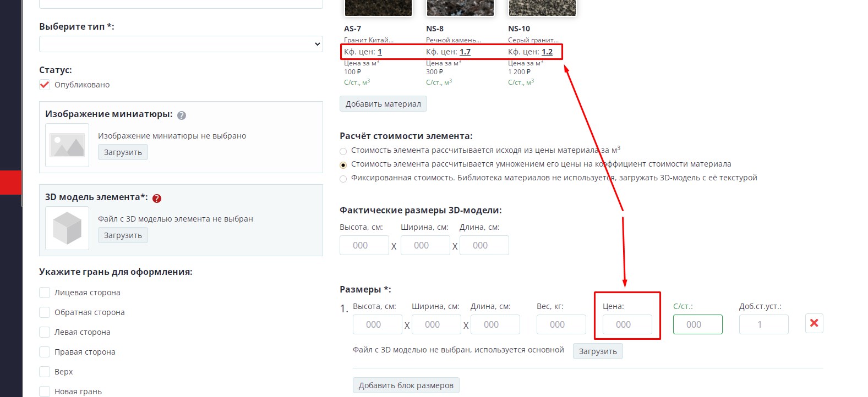Focus the Вес, кг field
868x397 pixels.
[x=561, y=324]
